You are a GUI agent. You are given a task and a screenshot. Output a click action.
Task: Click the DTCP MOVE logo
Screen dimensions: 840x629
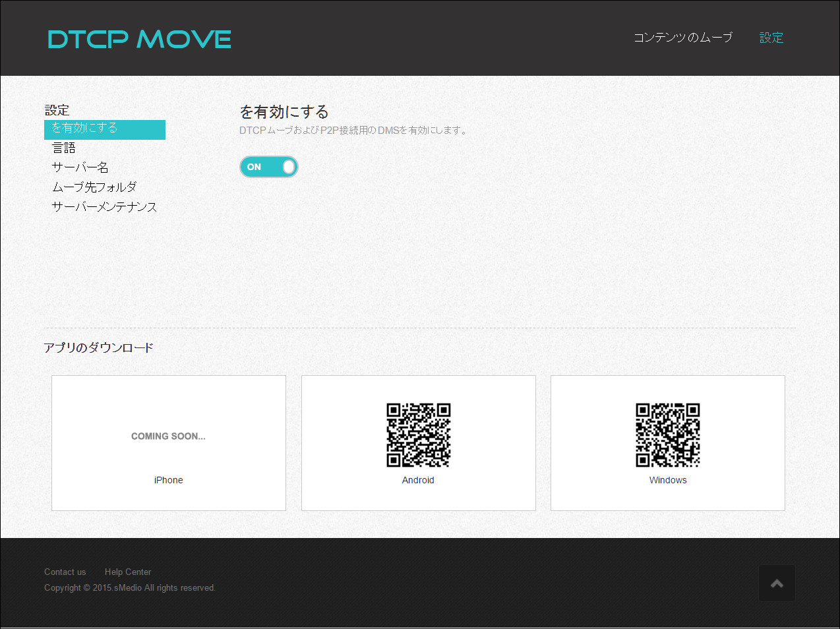(138, 40)
